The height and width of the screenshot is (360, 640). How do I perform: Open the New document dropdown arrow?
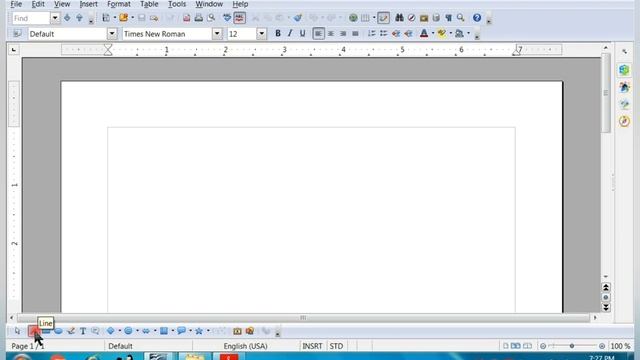pos(115,18)
